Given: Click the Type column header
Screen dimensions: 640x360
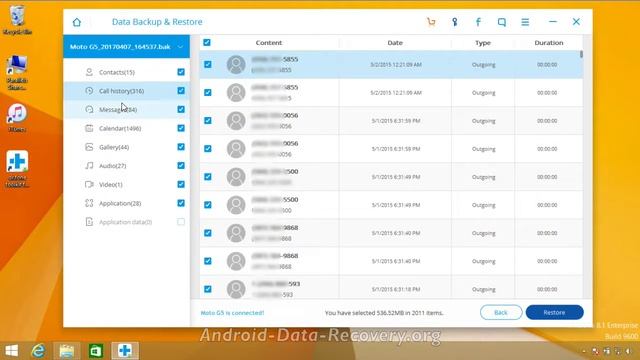Looking at the screenshot, I should coord(483,42).
